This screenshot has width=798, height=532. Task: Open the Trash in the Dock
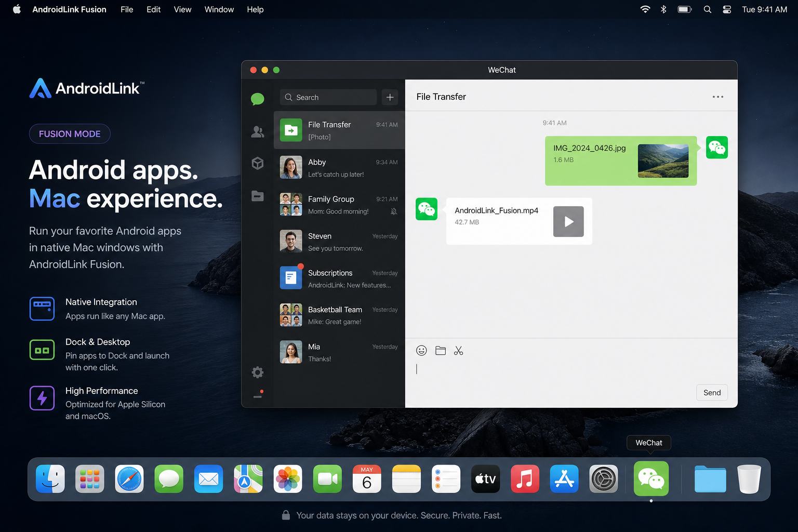click(x=749, y=478)
